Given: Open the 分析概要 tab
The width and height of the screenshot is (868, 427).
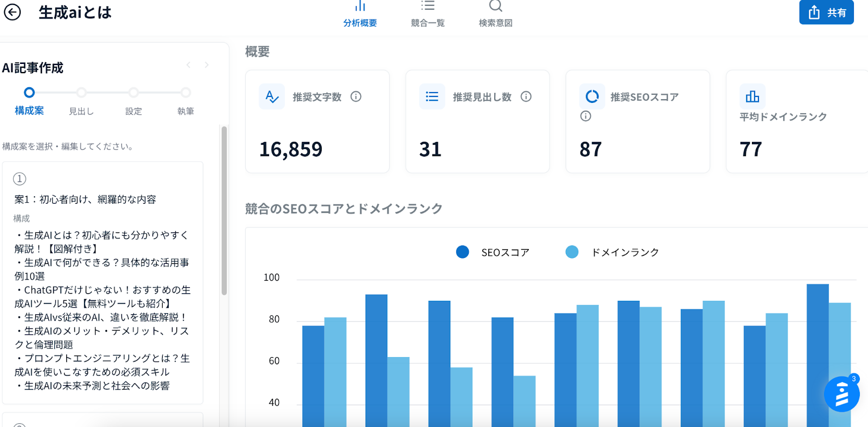Looking at the screenshot, I should pyautogui.click(x=360, y=15).
